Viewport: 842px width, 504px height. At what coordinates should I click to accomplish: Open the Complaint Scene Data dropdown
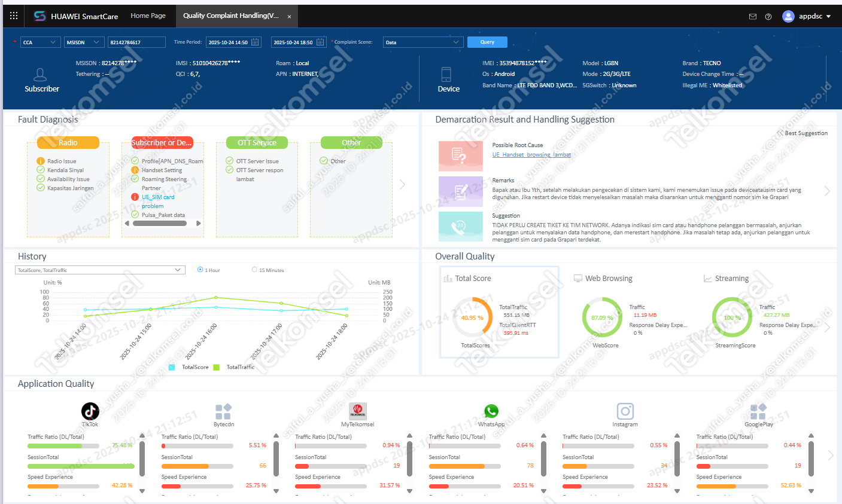tap(423, 42)
